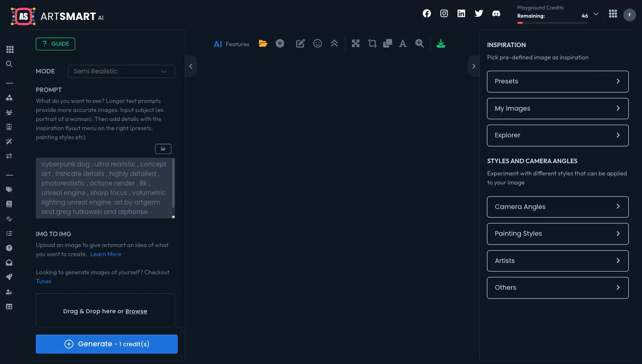Screen dimensions: 642x364
Task: Select the text tool (A icon)
Action: click(403, 43)
